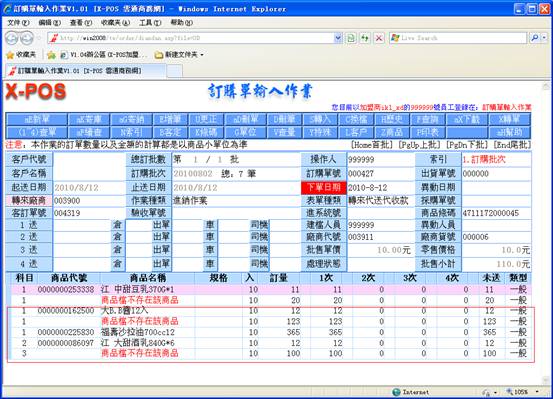Click the add-to-favorites star with arrow

tap(51, 55)
